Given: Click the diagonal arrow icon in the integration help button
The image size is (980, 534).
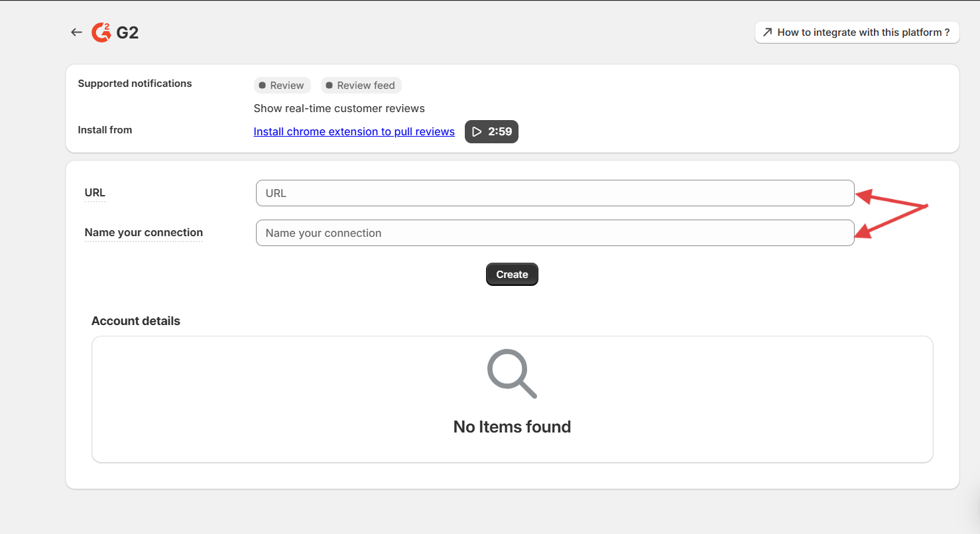Looking at the screenshot, I should coord(767,32).
